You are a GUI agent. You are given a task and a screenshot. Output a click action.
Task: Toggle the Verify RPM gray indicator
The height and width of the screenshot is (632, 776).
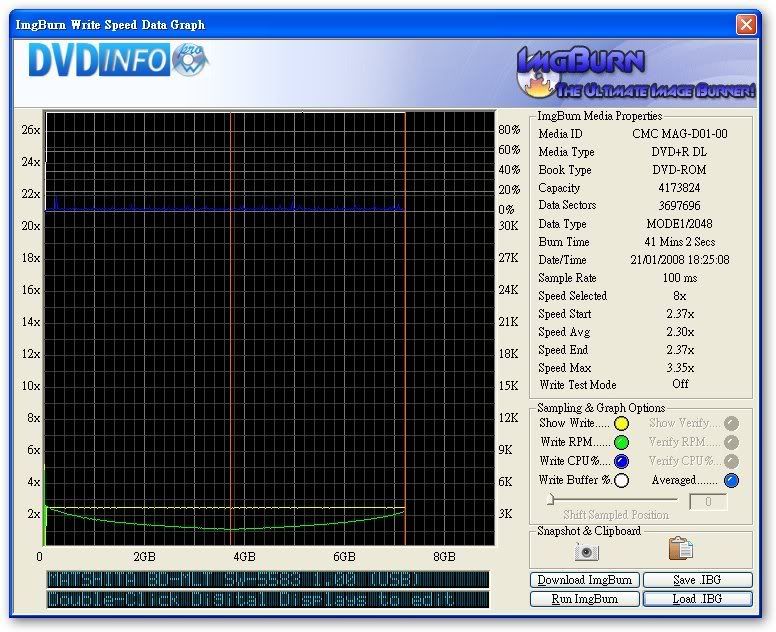click(731, 442)
